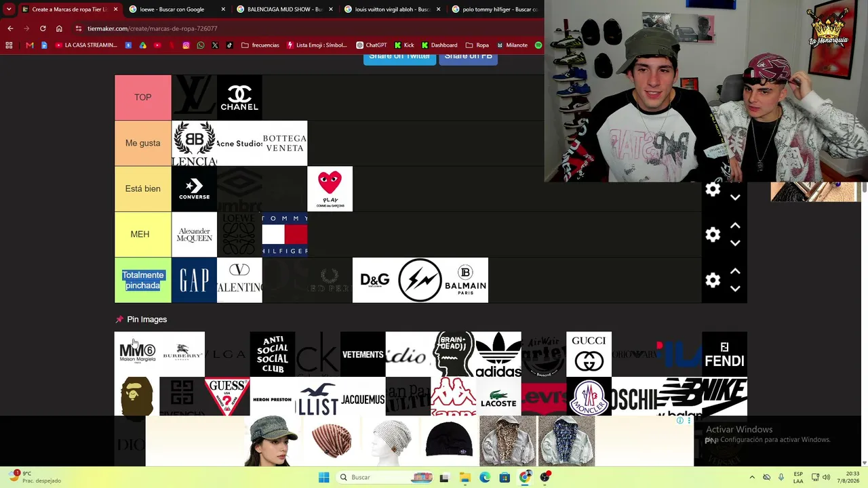Reload the current page
Image resolution: width=868 pixels, height=488 pixels.
coord(43,28)
